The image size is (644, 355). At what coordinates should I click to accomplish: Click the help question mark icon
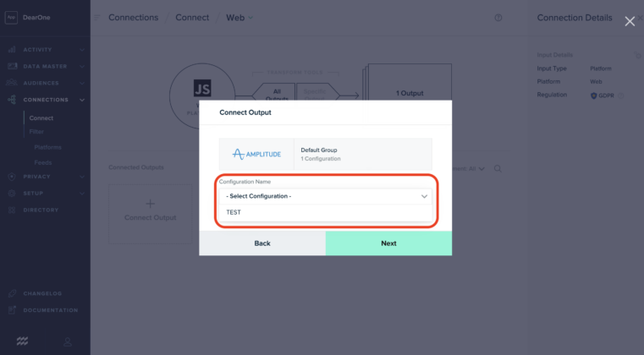click(x=498, y=18)
